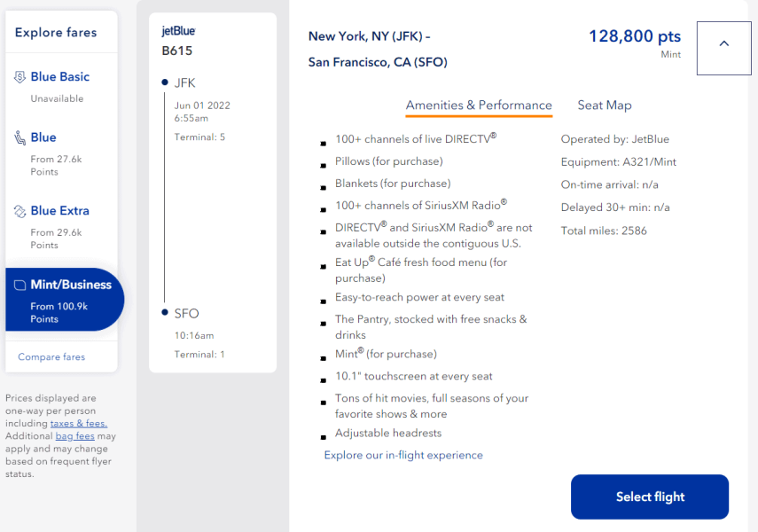Click Eat Up Café fresh food menu item
This screenshot has width=758, height=532.
pyautogui.click(x=421, y=270)
